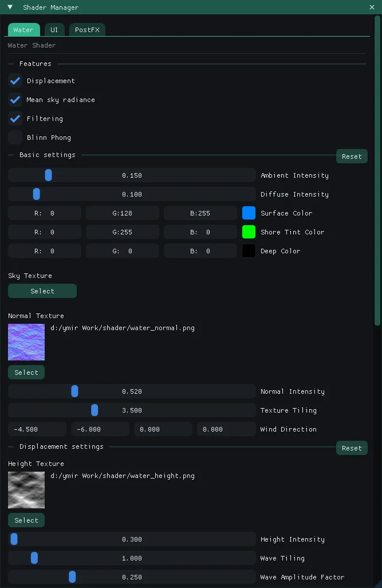Collapse the Shader Manager window header

[9, 7]
